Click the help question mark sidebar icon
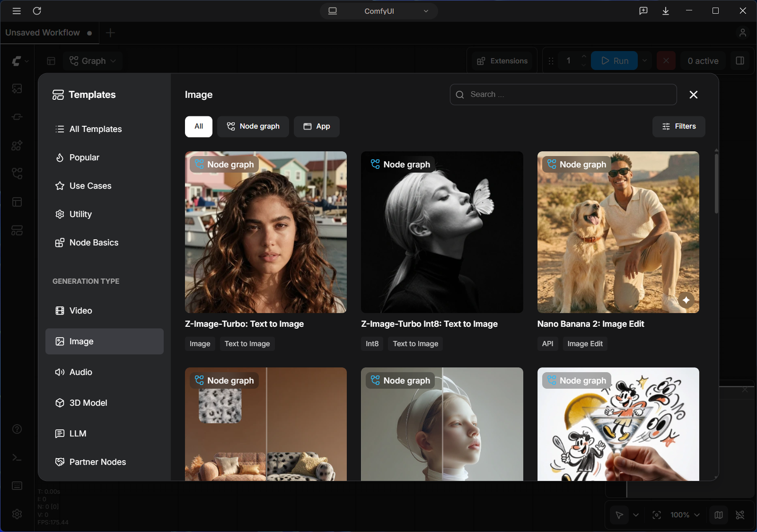This screenshot has width=757, height=532. tap(17, 429)
